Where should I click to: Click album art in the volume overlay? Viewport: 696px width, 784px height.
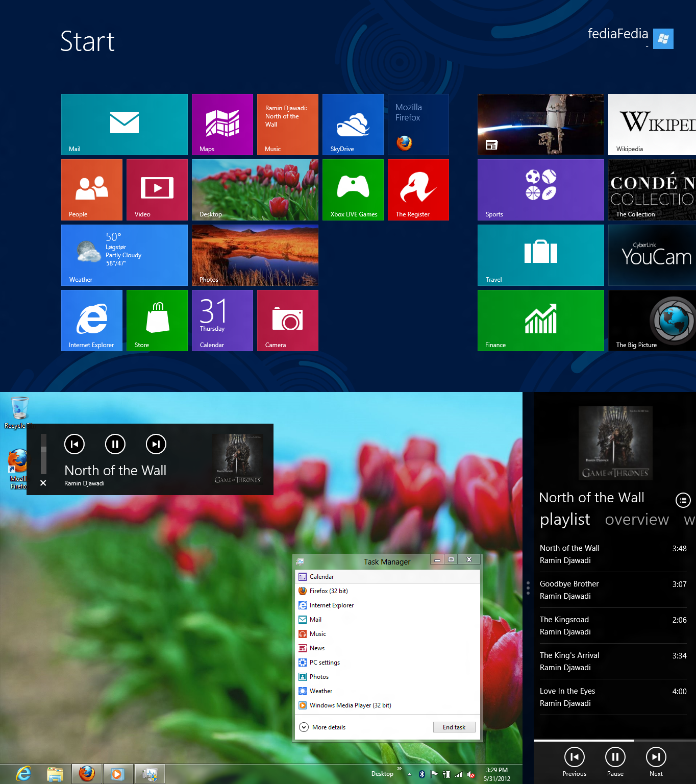[238, 459]
